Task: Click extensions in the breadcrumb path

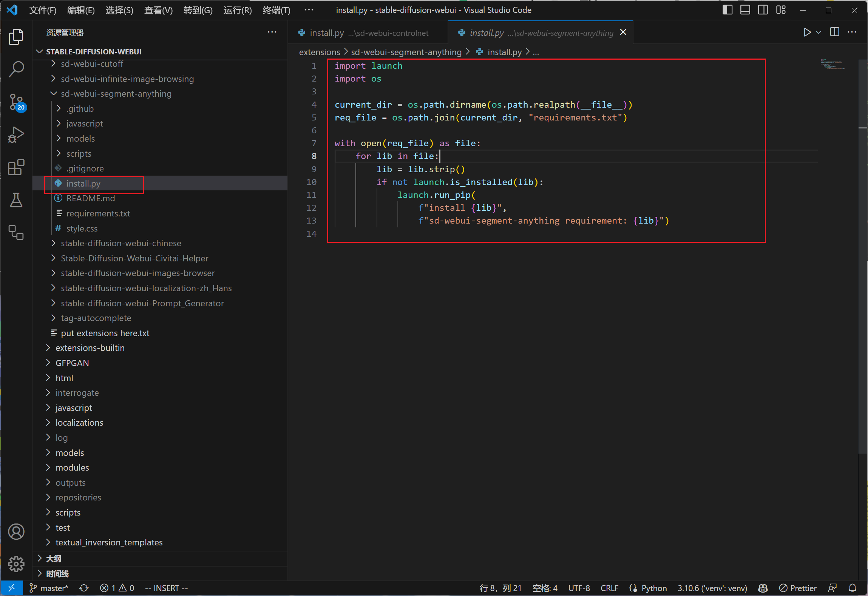Action: [x=320, y=52]
